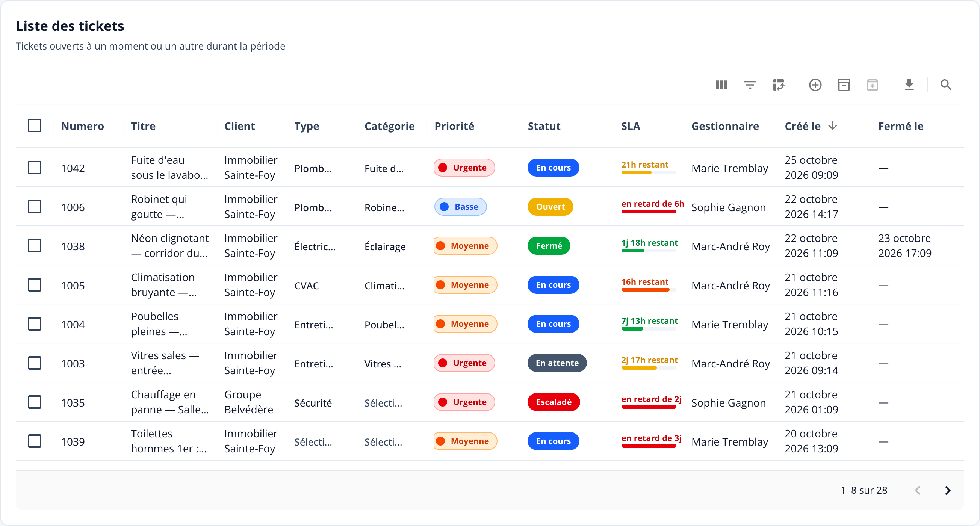Viewport: 980px width, 526px height.
Task: Click the Gestionnaire column header
Action: (725, 126)
